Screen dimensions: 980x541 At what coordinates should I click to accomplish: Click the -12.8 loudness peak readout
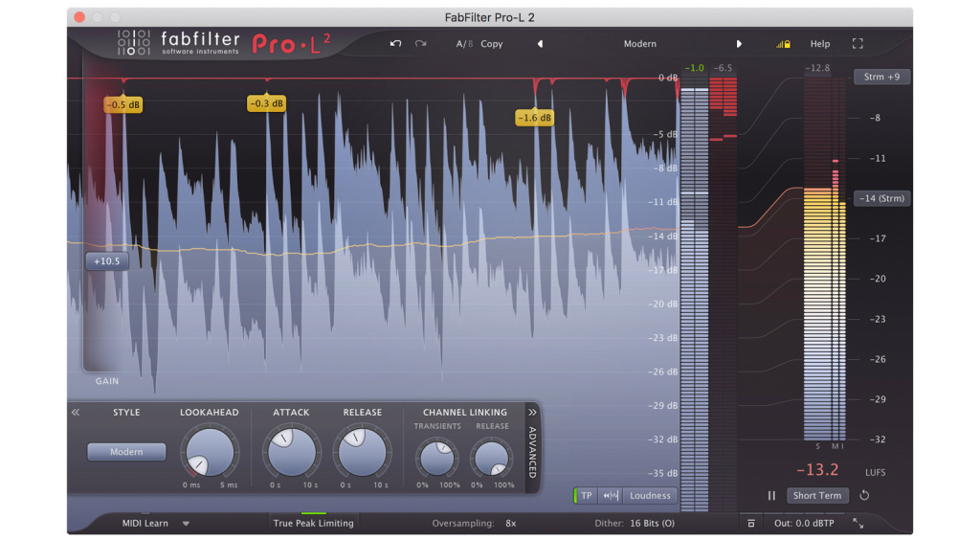817,68
